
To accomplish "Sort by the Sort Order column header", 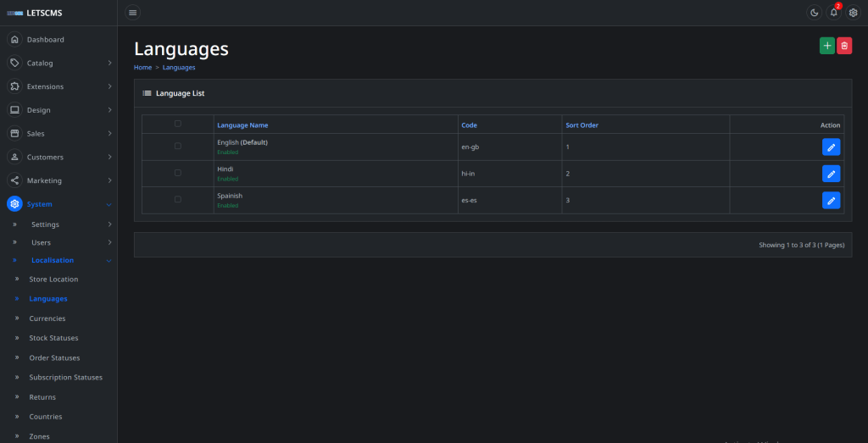I will pyautogui.click(x=581, y=125).
